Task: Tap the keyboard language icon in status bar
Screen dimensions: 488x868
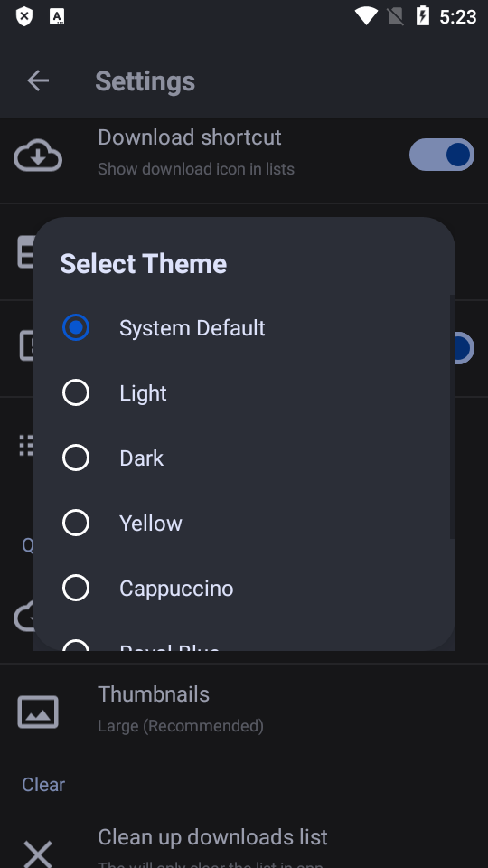Action: 56,16
